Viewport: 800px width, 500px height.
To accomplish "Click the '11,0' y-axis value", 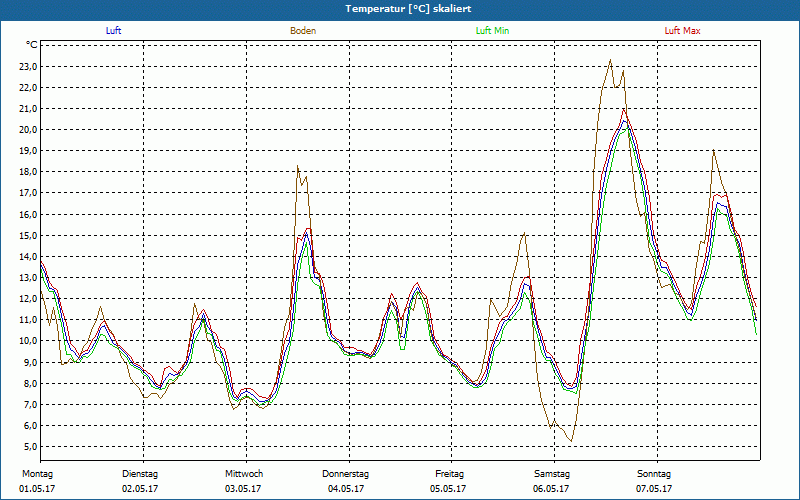I will click(x=28, y=320).
